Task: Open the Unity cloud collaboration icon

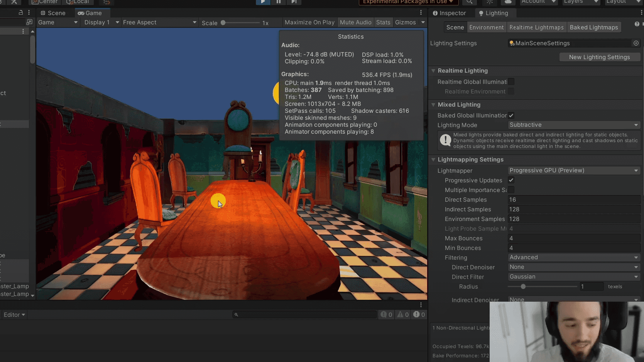Action: 507,2
